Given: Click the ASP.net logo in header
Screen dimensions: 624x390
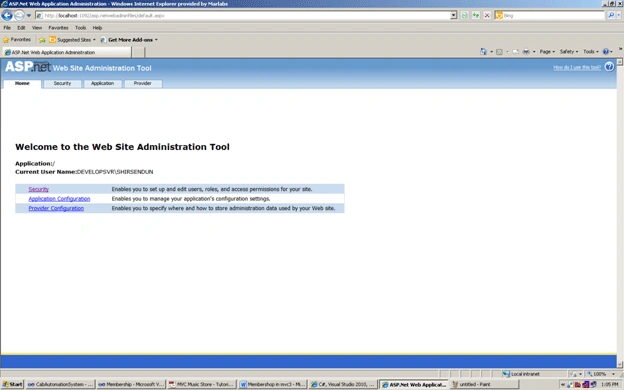Looking at the screenshot, I should (28, 66).
